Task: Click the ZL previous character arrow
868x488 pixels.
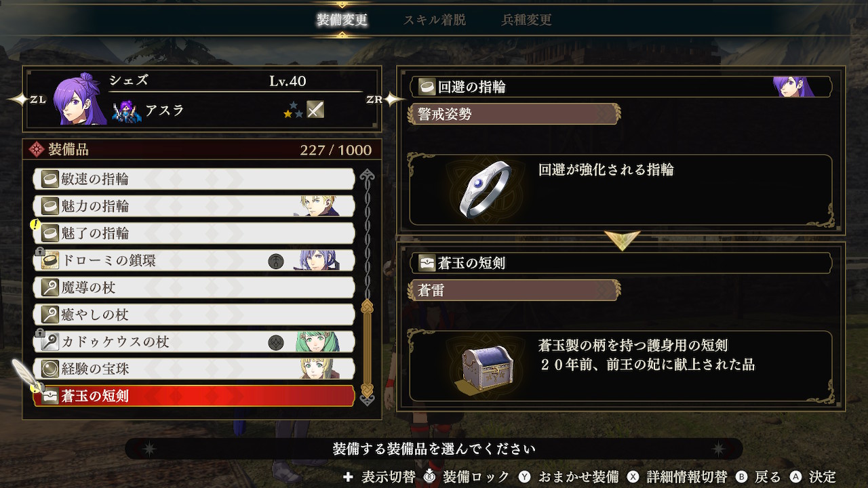Action: (28, 100)
